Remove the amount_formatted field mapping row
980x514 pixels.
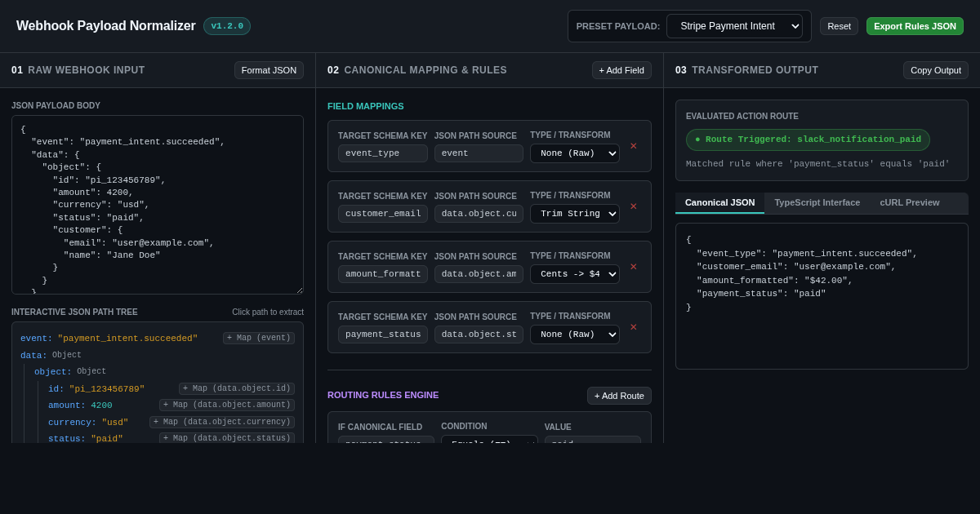[x=633, y=267]
